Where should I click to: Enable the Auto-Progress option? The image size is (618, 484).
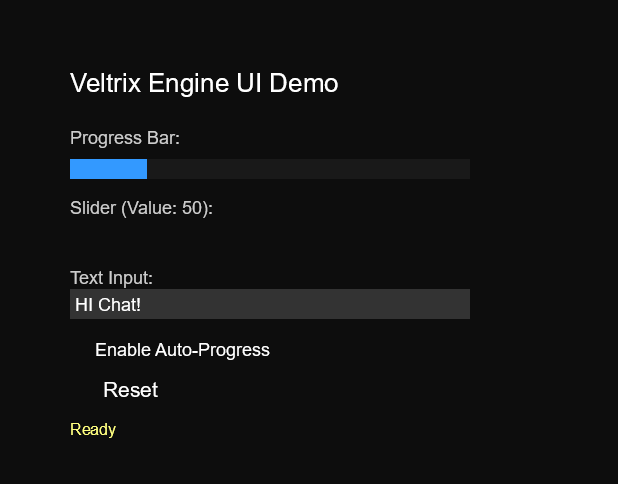pos(181,350)
